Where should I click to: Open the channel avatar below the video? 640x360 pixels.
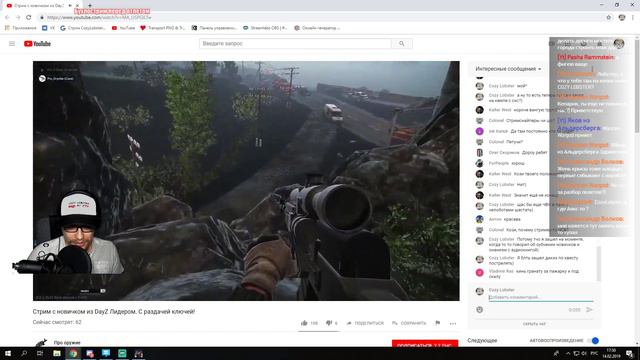41,343
